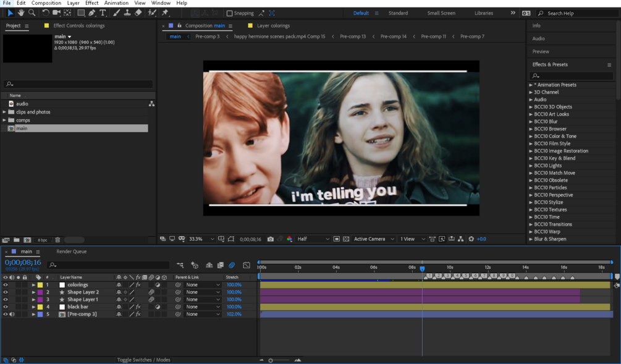This screenshot has height=364, width=621.
Task: Expand the black bar layer properties
Action: click(x=33, y=307)
